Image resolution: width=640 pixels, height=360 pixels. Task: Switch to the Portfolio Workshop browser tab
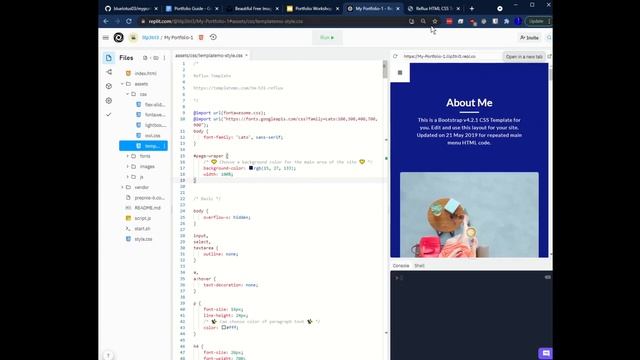point(313,9)
